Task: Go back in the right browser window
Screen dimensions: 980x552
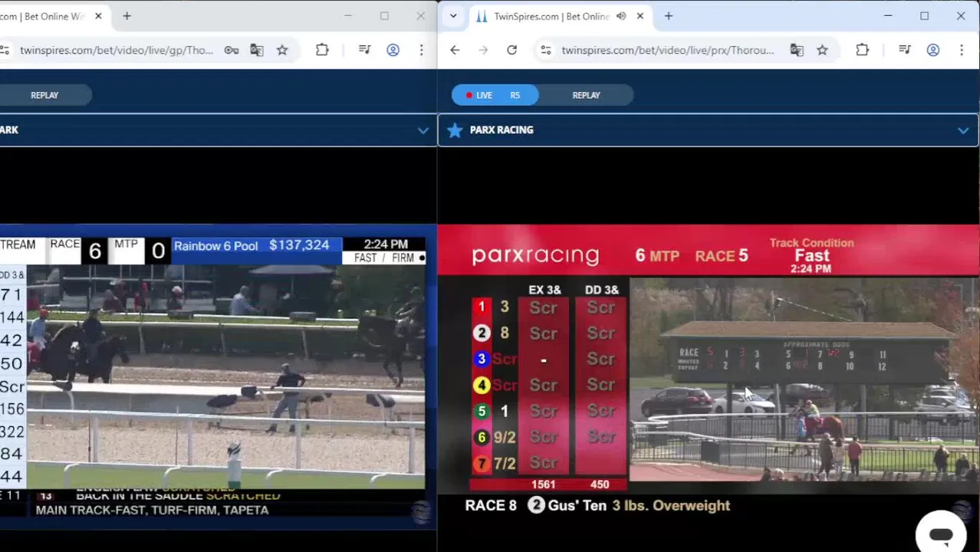Action: click(x=455, y=50)
